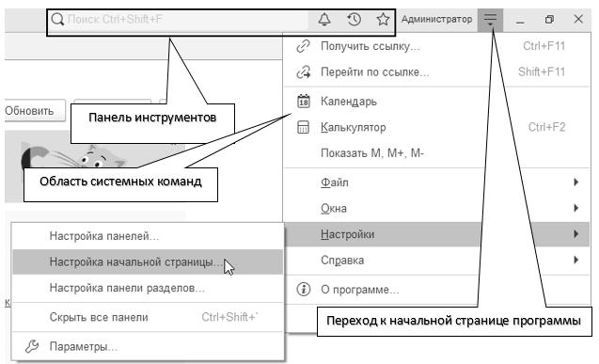Select Настройка начальной страницы menu item

tap(148, 262)
